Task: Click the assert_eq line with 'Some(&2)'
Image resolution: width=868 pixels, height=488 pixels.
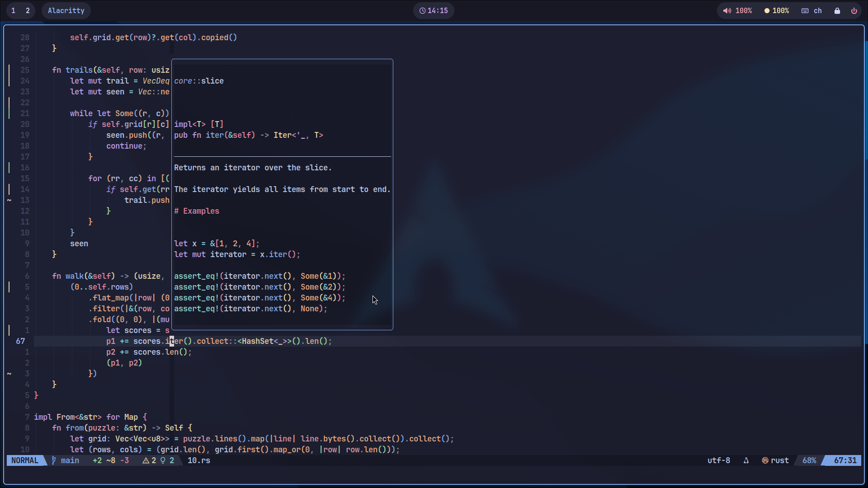Action: pos(260,287)
